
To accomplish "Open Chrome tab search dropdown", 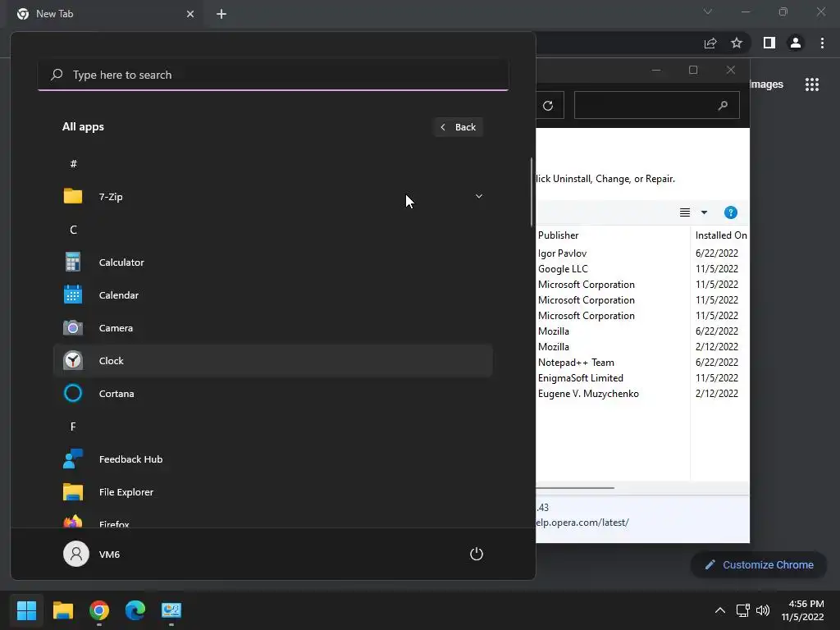I will (708, 11).
